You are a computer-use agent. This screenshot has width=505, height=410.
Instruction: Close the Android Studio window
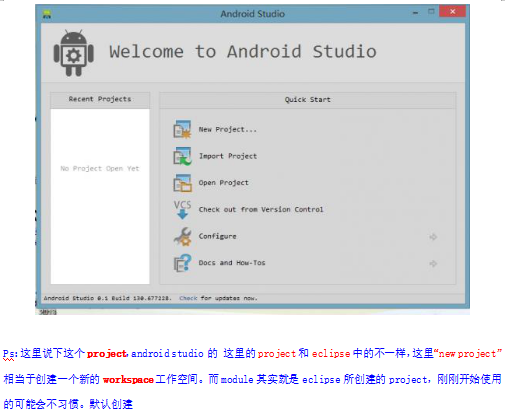(452, 12)
